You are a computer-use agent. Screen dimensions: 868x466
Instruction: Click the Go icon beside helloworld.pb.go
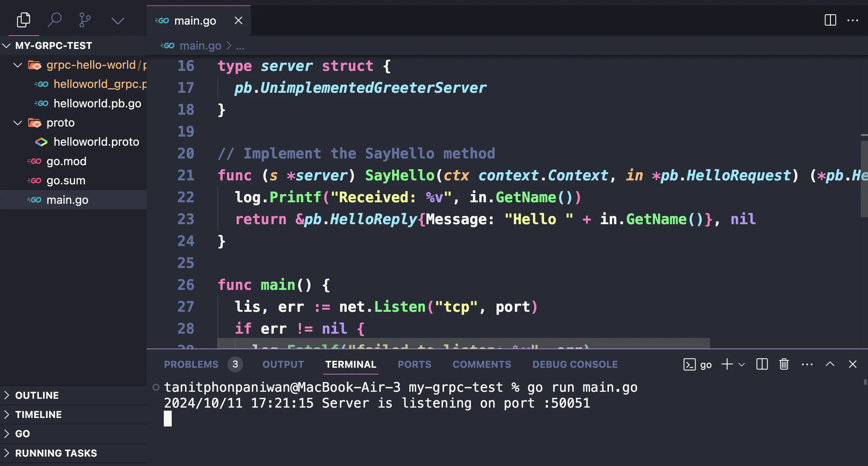click(x=41, y=103)
